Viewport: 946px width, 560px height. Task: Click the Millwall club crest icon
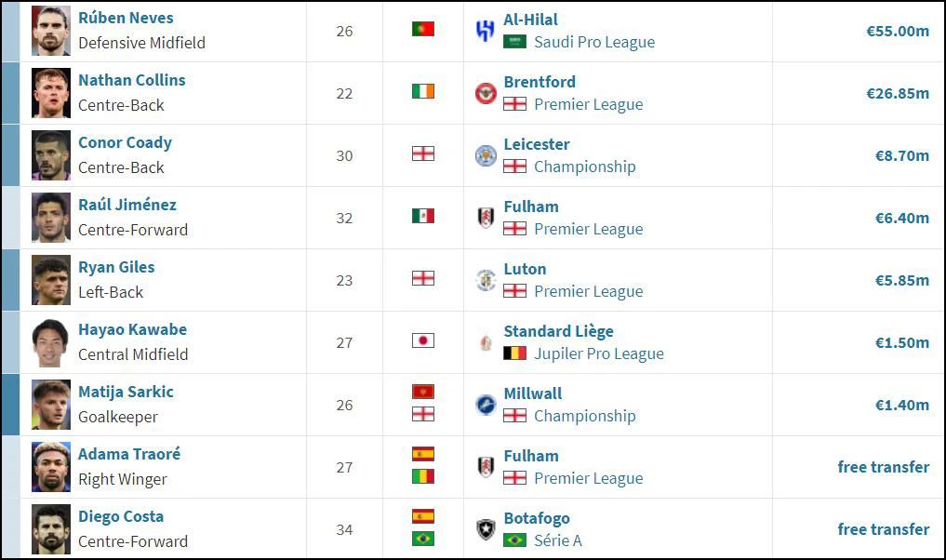[x=486, y=405]
